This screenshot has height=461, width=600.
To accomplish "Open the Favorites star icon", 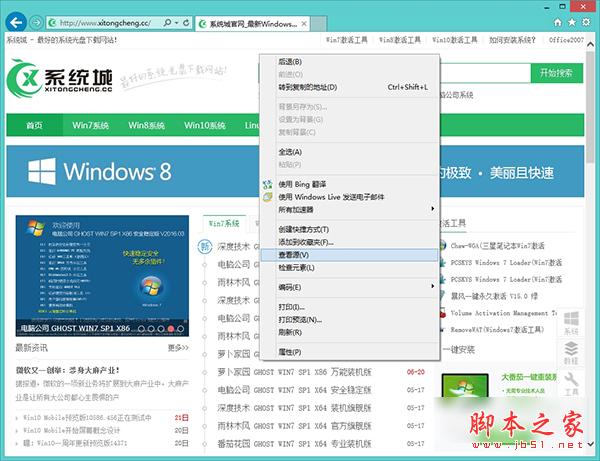I will coord(572,23).
